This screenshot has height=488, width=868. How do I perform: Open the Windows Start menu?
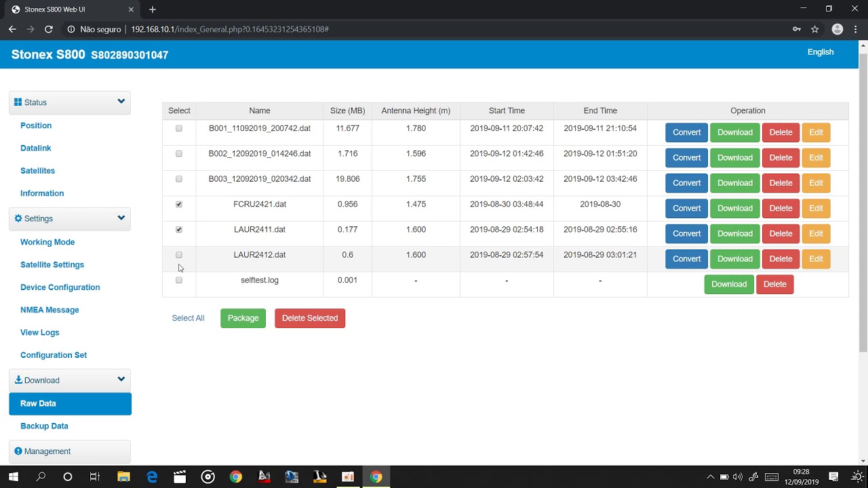pyautogui.click(x=14, y=476)
